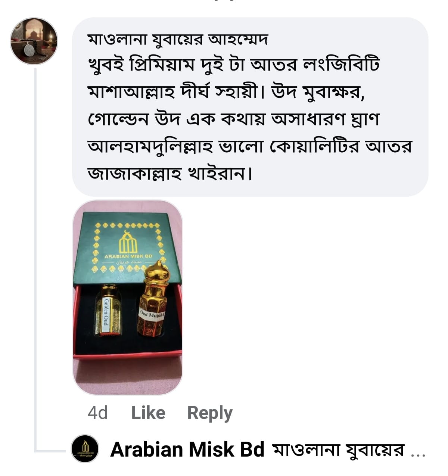View the attached perfume box photo
This screenshot has height=476, width=448.
pos(128,297)
